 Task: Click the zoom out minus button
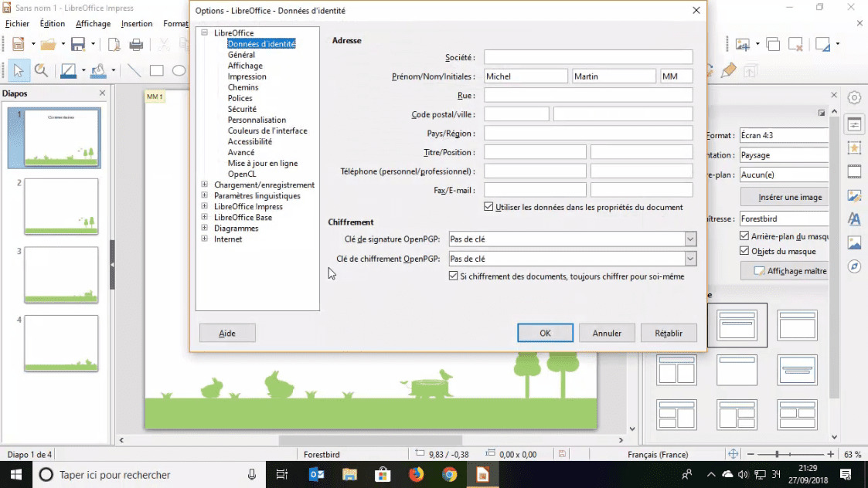[x=751, y=454]
